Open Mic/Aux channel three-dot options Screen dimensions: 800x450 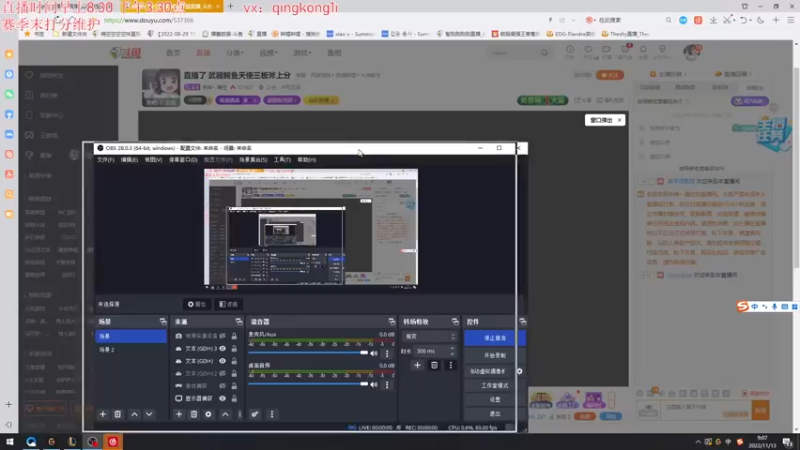[x=387, y=353]
